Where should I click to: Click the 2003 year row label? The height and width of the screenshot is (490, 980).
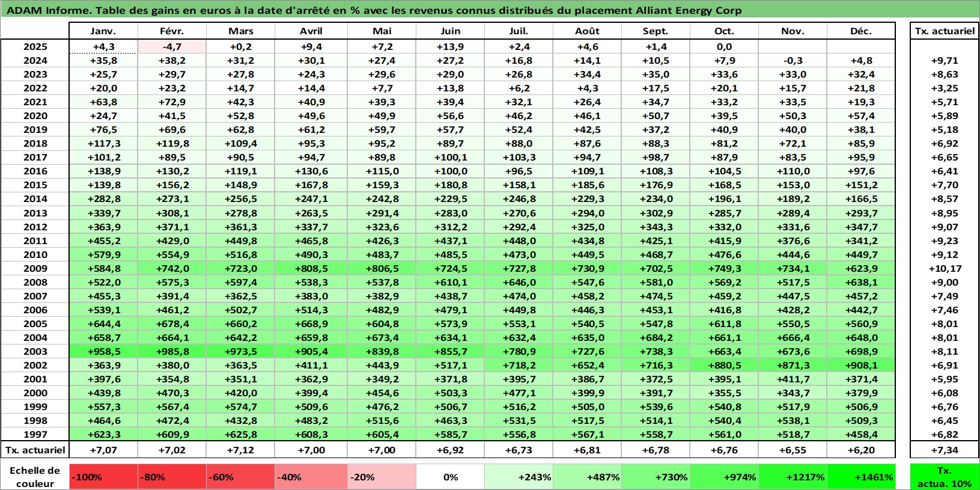coord(35,352)
